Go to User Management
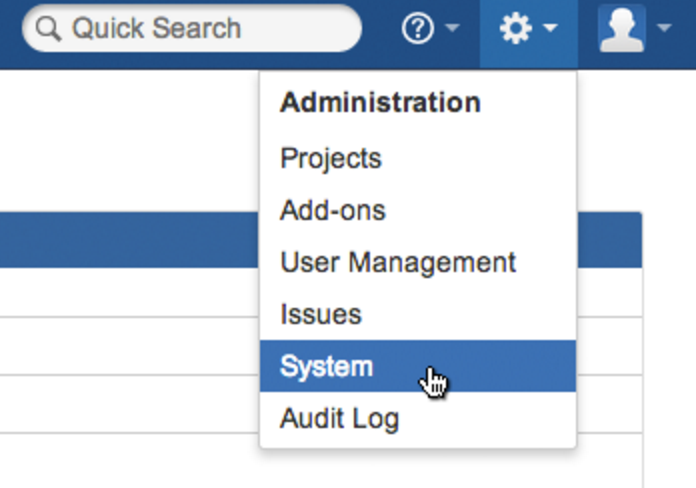The image size is (696, 488). tap(398, 263)
